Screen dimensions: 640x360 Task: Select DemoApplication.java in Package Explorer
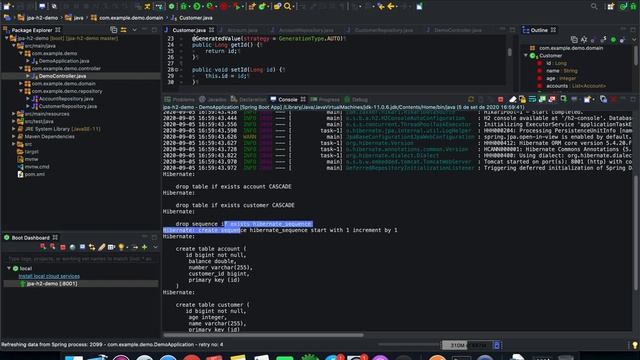pos(64,61)
